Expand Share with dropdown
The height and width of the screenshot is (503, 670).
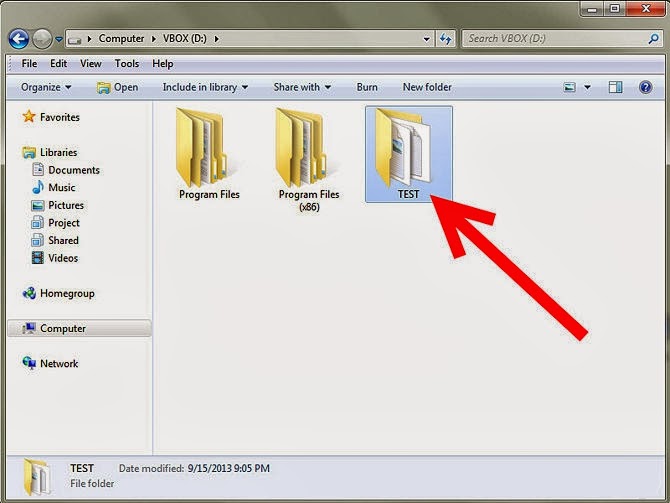coord(302,87)
